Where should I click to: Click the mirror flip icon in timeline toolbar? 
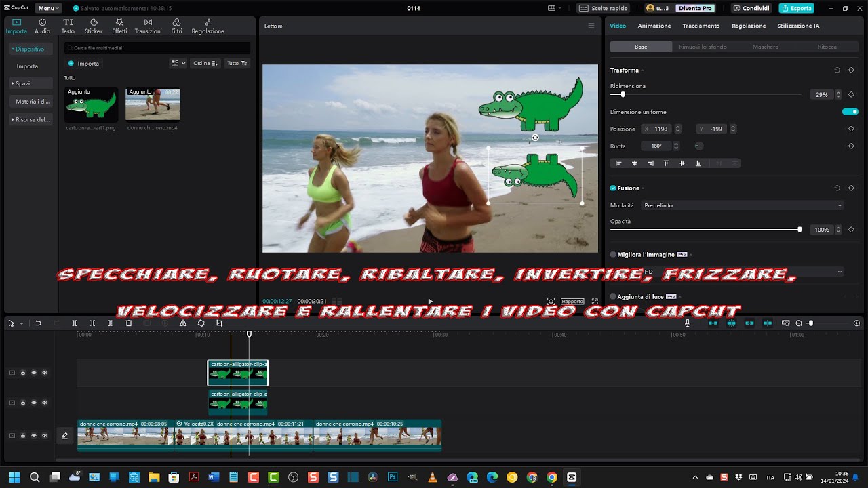[183, 323]
